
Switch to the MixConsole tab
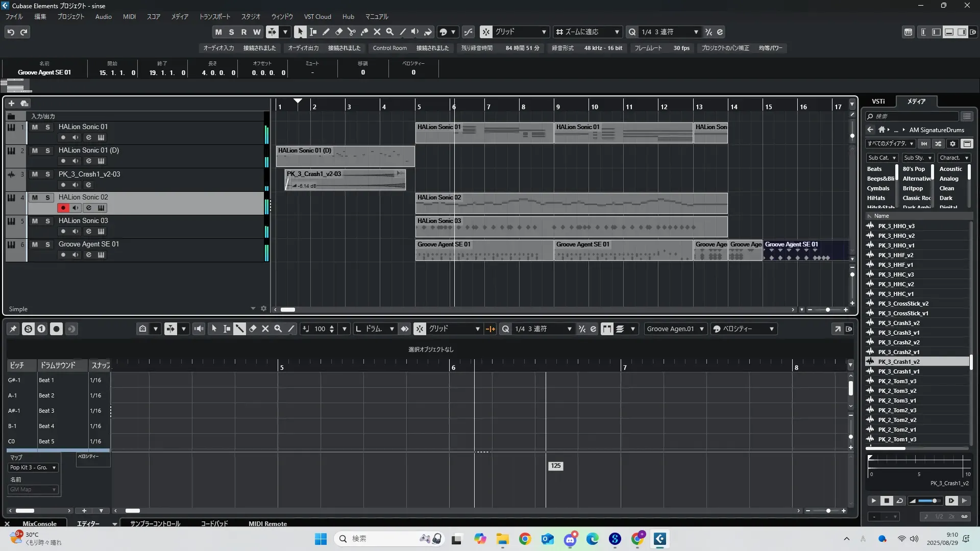point(39,523)
